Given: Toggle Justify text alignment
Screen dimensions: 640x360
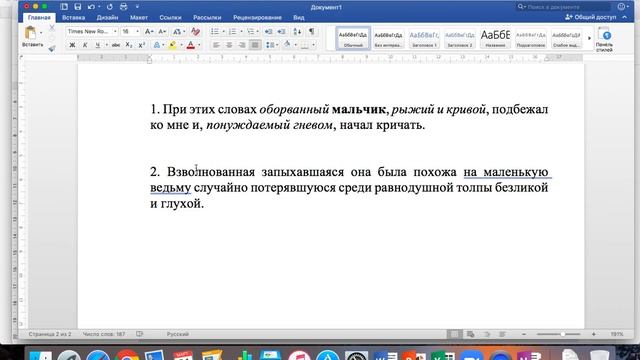Looking at the screenshot, I should coord(255,45).
